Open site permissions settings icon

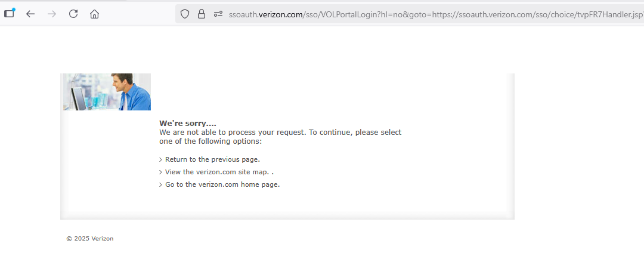218,14
